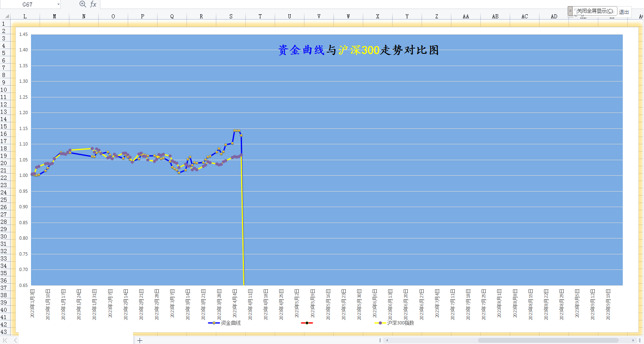The height and width of the screenshot is (344, 644).
Task: Select the red unnamed legend entry
Action: [307, 323]
